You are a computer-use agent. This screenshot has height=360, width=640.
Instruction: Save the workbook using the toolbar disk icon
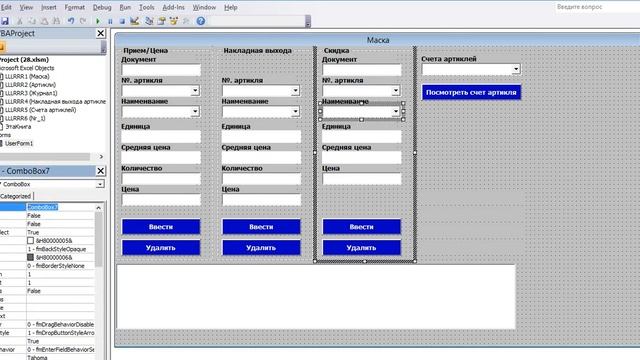pos(4,21)
